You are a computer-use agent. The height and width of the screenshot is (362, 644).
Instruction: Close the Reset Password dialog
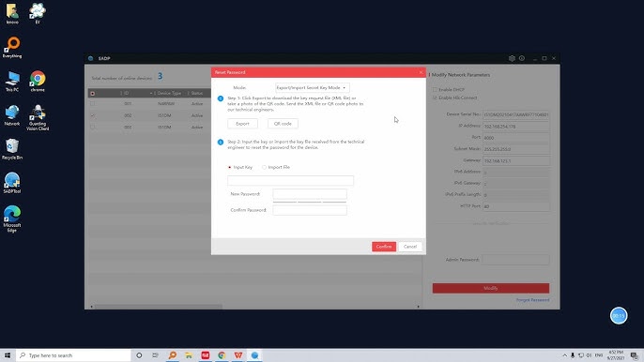[421, 72]
